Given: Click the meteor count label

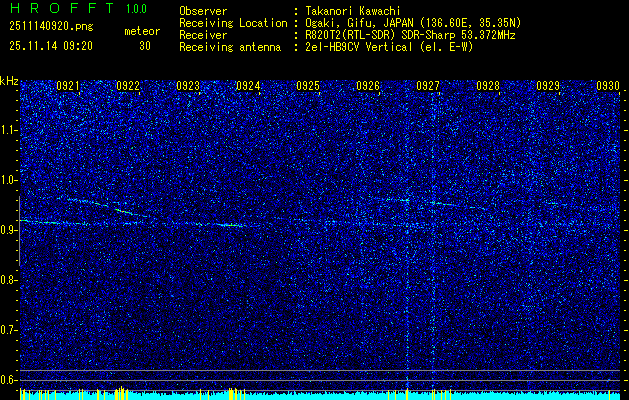Looking at the screenshot, I should [142, 31].
